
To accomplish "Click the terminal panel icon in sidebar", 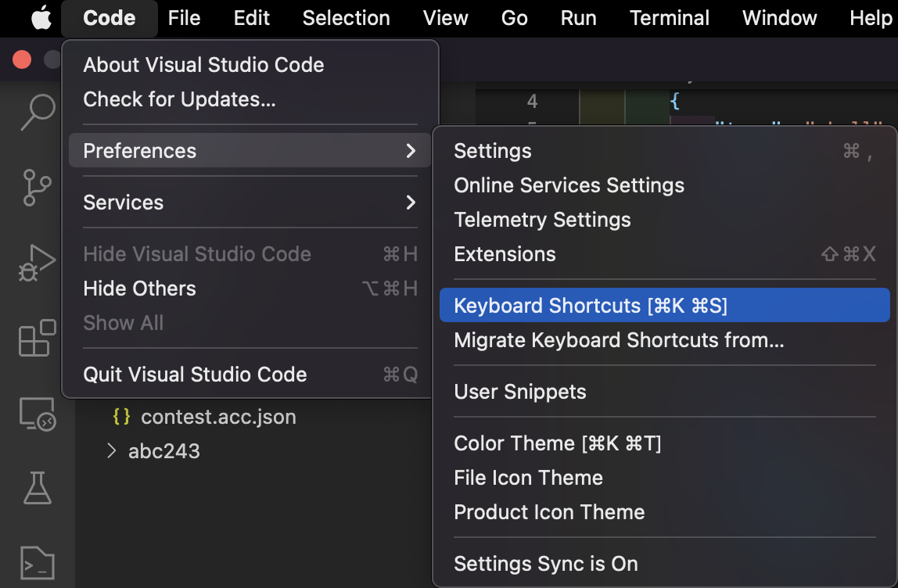I will (x=37, y=562).
